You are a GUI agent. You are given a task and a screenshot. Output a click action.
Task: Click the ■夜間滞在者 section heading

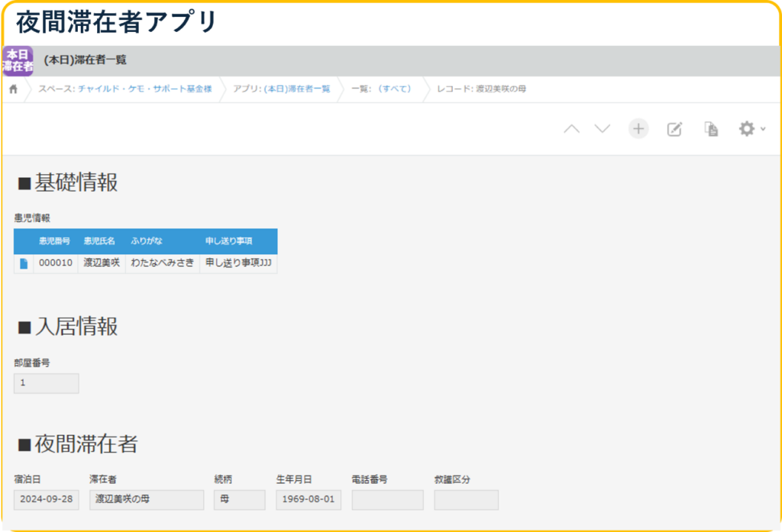pos(78,443)
